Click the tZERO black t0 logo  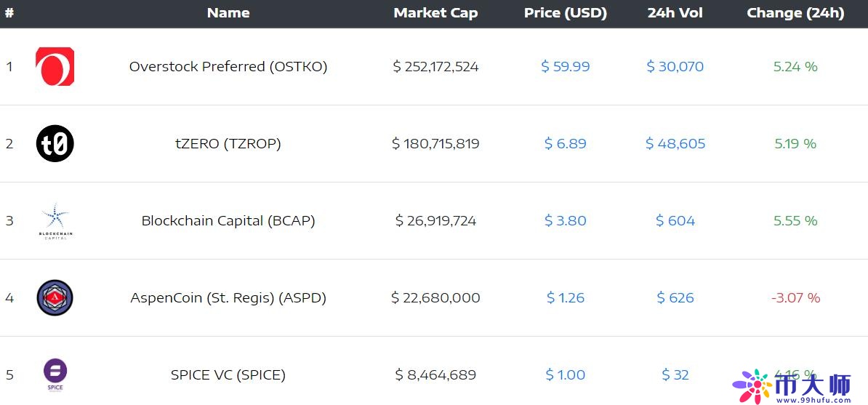55,143
